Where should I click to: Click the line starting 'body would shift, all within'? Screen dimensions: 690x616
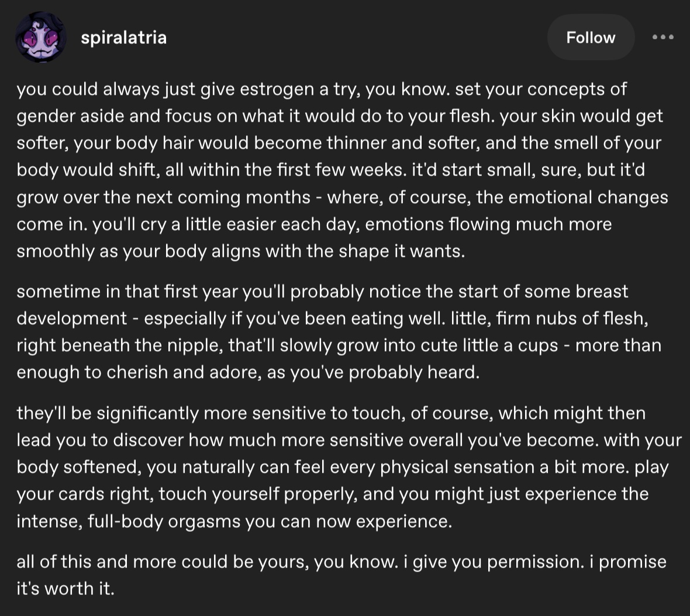tap(330, 170)
